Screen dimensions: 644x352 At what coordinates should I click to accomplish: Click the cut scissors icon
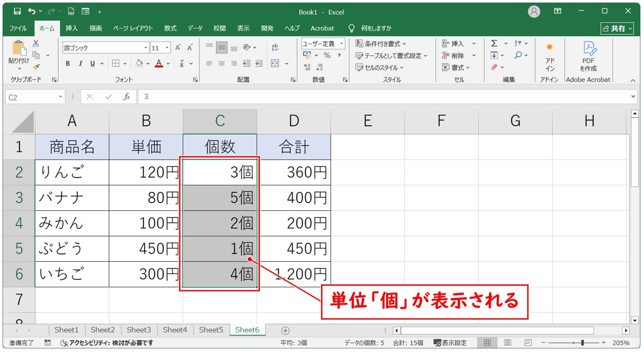click(36, 44)
